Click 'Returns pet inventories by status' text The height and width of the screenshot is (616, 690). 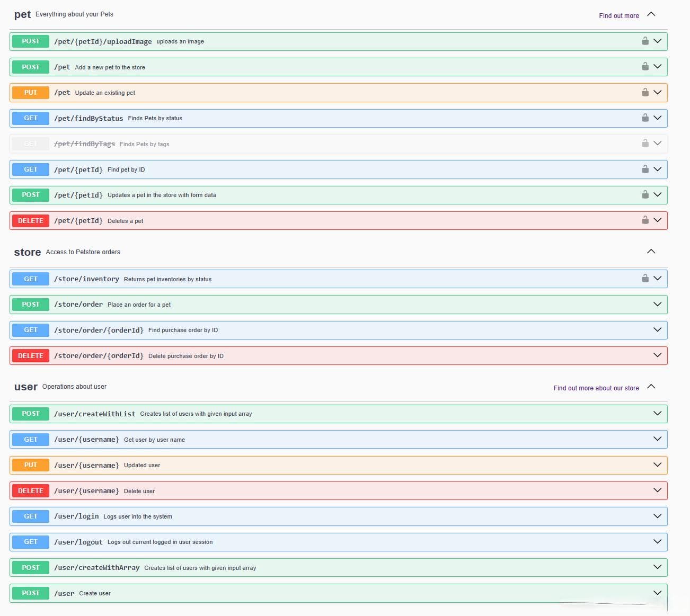(168, 279)
